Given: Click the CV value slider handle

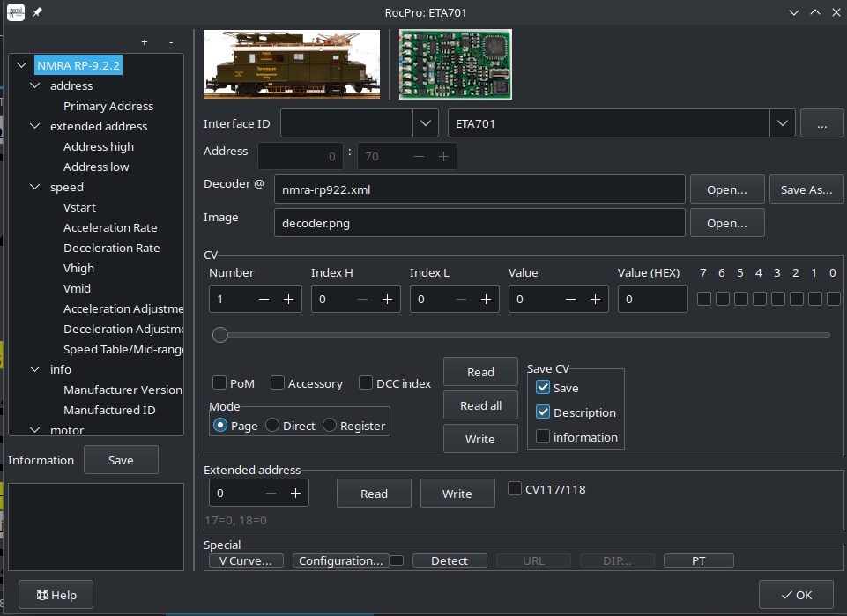Looking at the screenshot, I should click(x=221, y=335).
